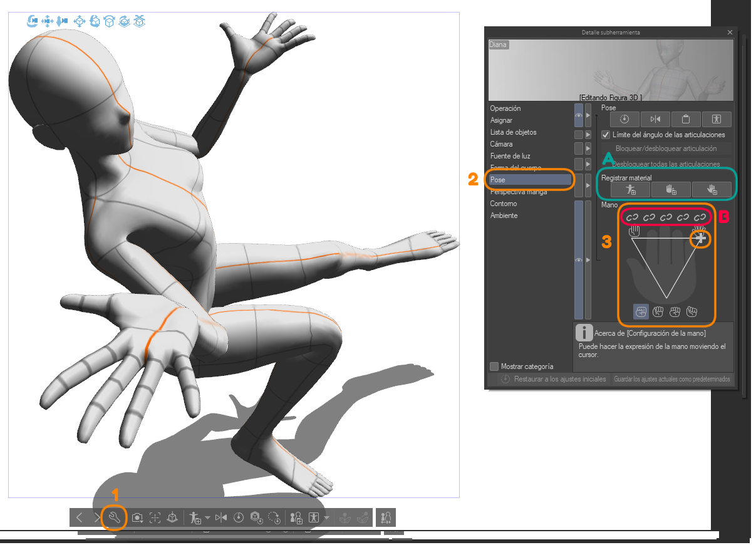Screen dimensions: 756x545
Task: Select pan camera icon above canvas
Action: tap(48, 21)
